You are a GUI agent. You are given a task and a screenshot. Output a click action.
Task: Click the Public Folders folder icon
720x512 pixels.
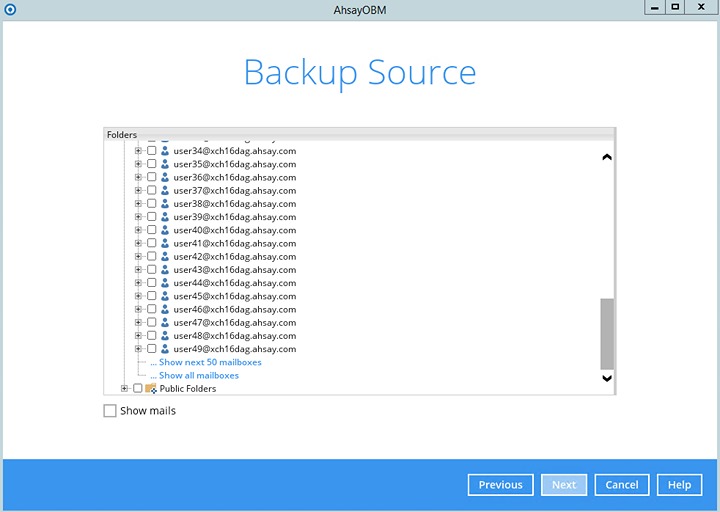[151, 389]
